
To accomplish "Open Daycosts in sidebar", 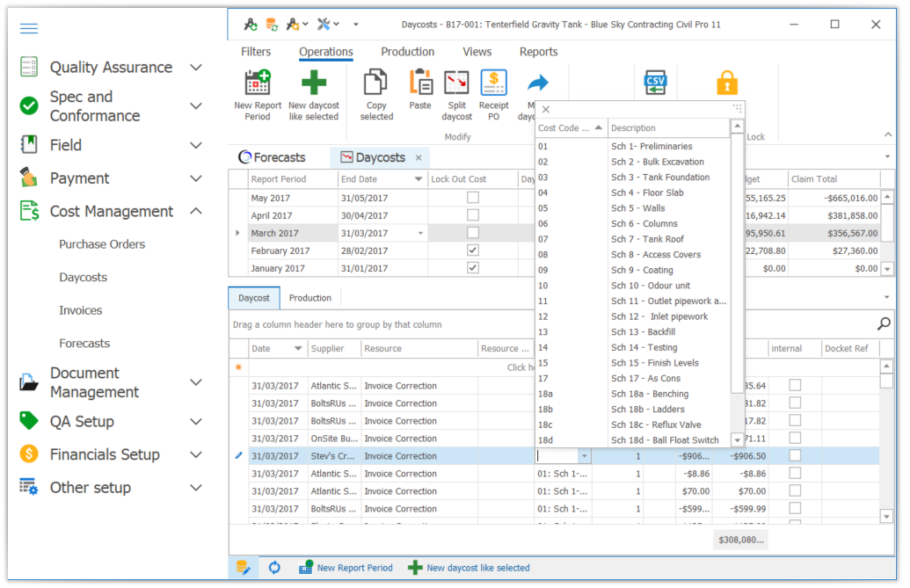I will click(x=83, y=277).
